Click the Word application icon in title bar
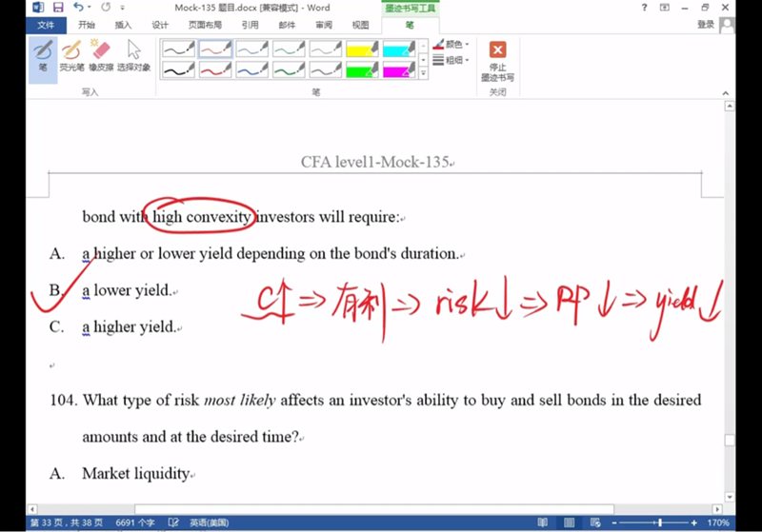This screenshot has width=762, height=532. coord(37,8)
